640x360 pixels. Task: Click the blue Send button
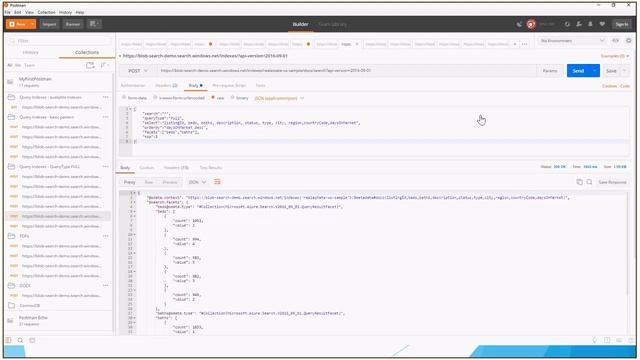578,71
